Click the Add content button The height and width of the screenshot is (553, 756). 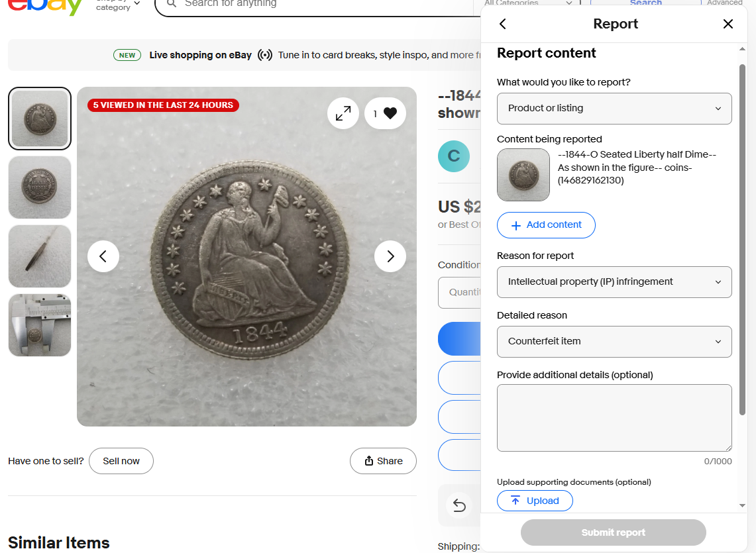[546, 225]
